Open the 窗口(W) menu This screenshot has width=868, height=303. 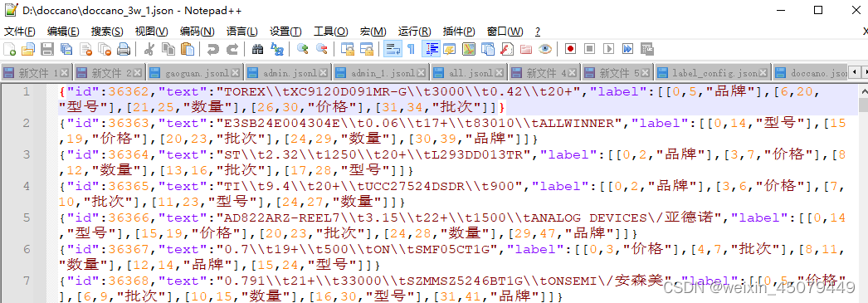pyautogui.click(x=505, y=32)
